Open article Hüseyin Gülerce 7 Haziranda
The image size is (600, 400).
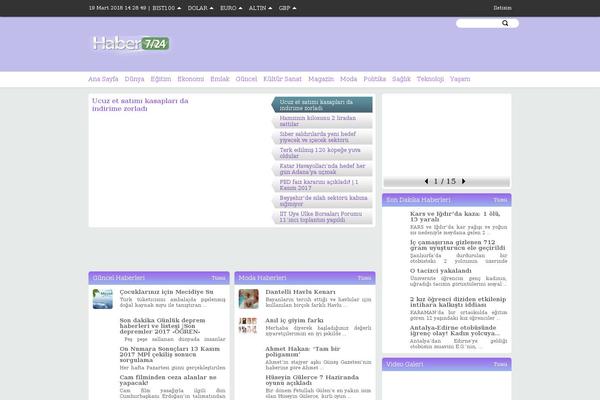click(312, 380)
